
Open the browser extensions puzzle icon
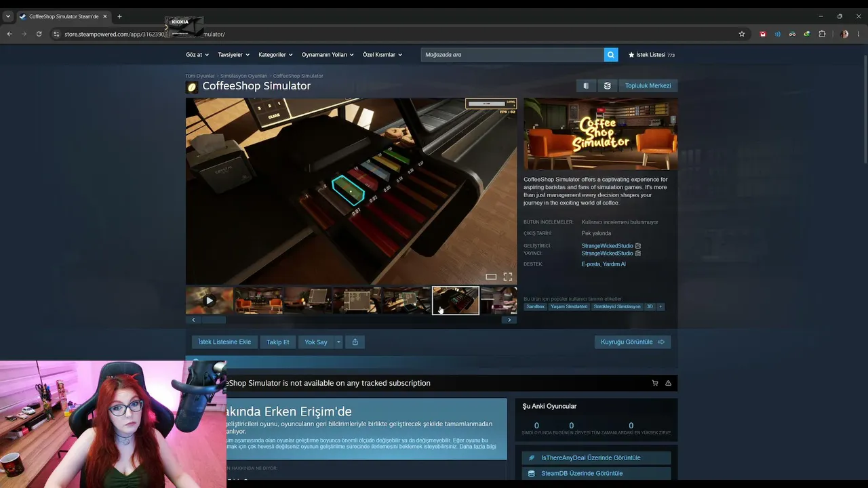point(822,34)
